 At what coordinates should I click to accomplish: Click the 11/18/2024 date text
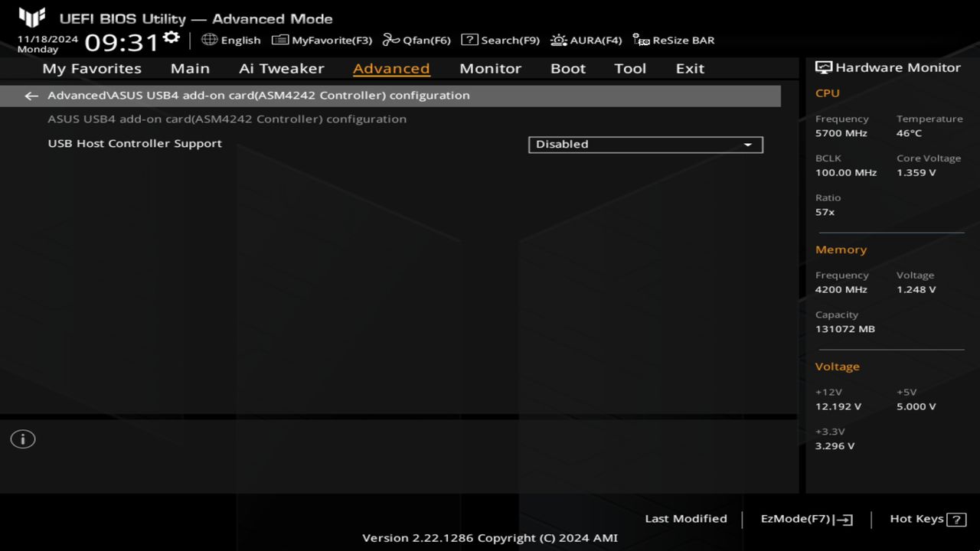pos(47,38)
